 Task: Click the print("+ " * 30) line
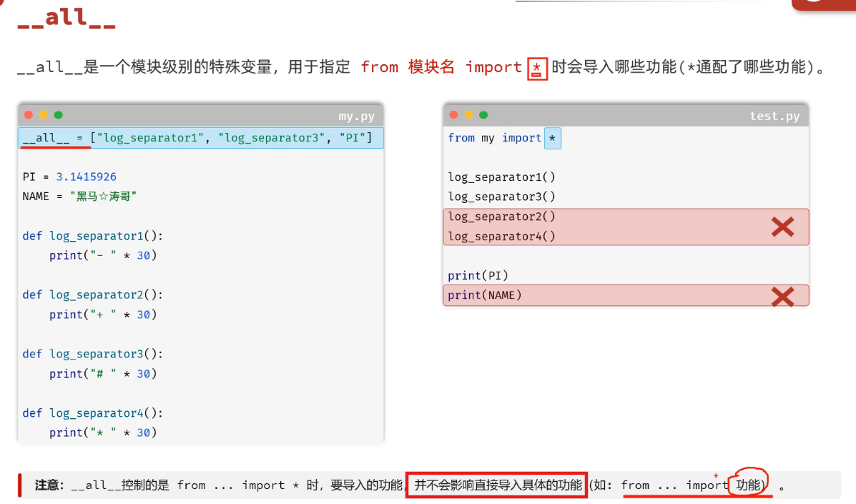click(x=103, y=315)
